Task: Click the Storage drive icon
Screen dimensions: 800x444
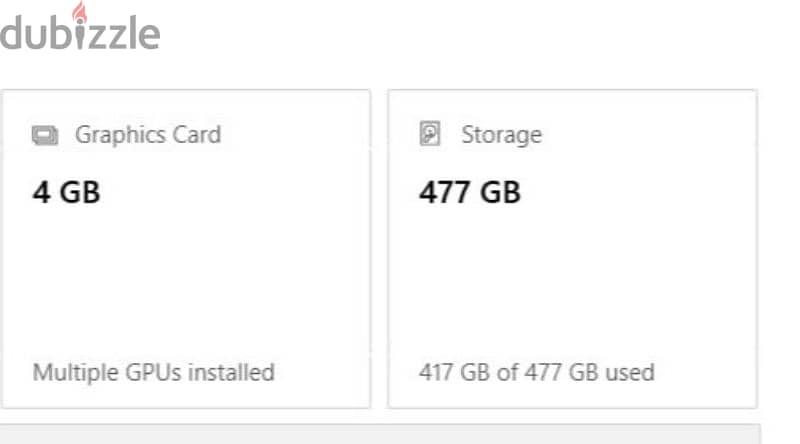Action: pyautogui.click(x=430, y=134)
